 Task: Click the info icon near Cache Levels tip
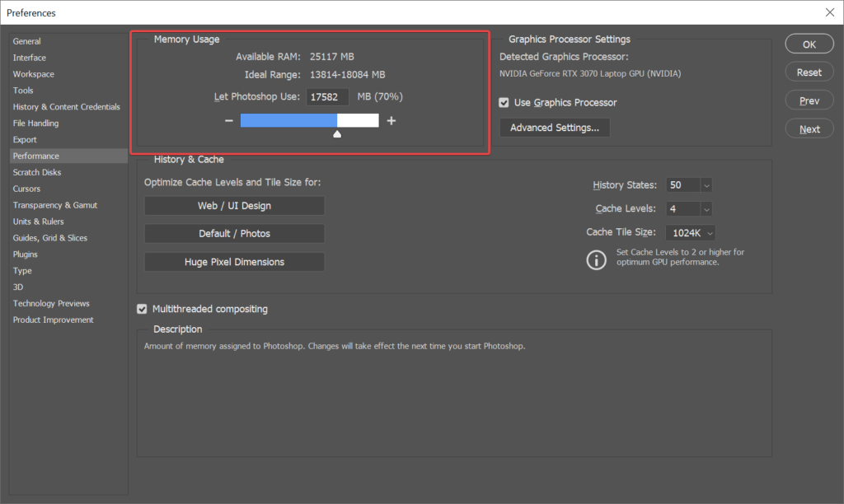point(597,259)
